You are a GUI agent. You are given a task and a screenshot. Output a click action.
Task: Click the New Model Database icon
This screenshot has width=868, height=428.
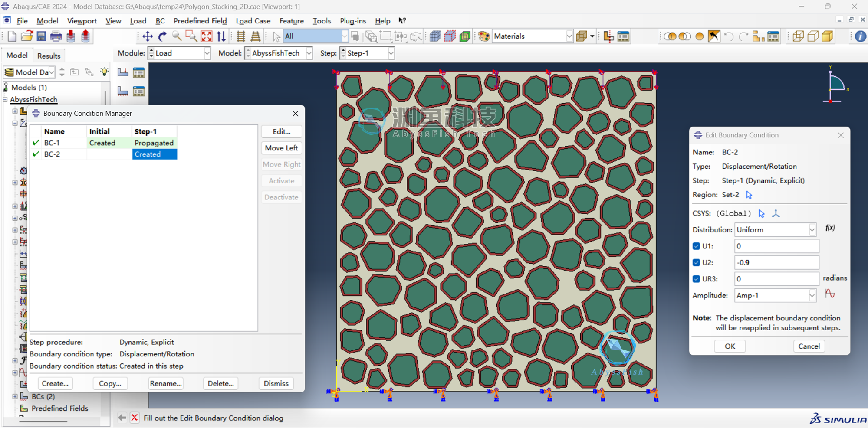click(x=12, y=36)
